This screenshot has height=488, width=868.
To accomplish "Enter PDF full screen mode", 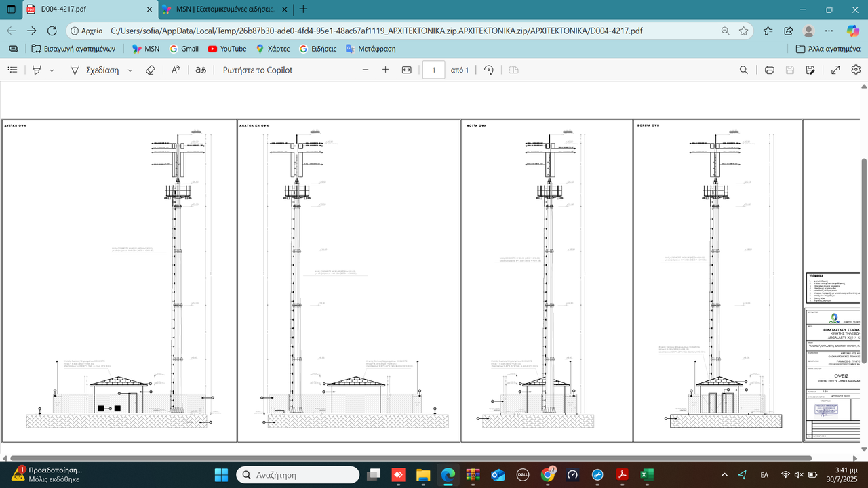I will pyautogui.click(x=836, y=70).
